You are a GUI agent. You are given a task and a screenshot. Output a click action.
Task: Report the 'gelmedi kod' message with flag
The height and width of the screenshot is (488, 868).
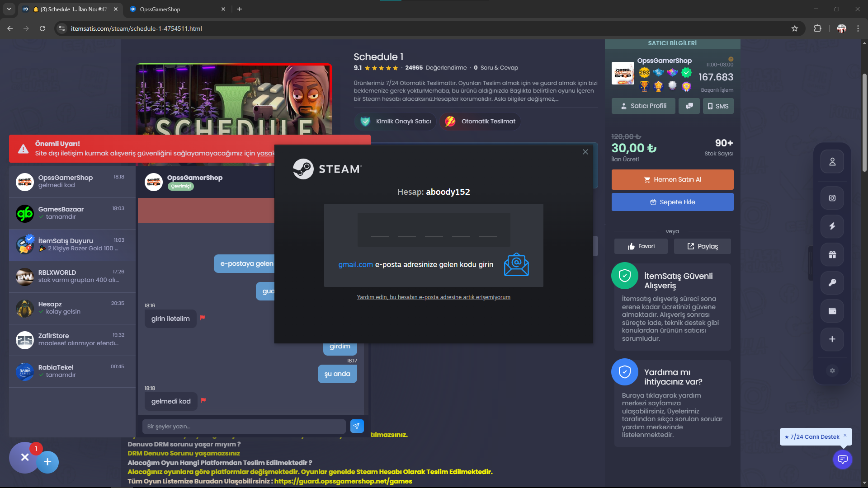click(x=203, y=400)
